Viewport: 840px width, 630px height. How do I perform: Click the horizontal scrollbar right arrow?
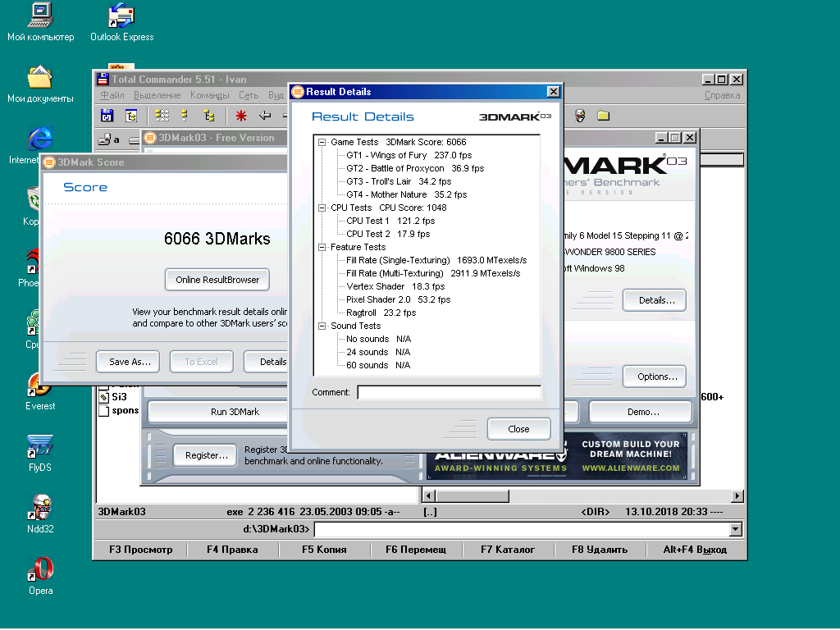737,496
